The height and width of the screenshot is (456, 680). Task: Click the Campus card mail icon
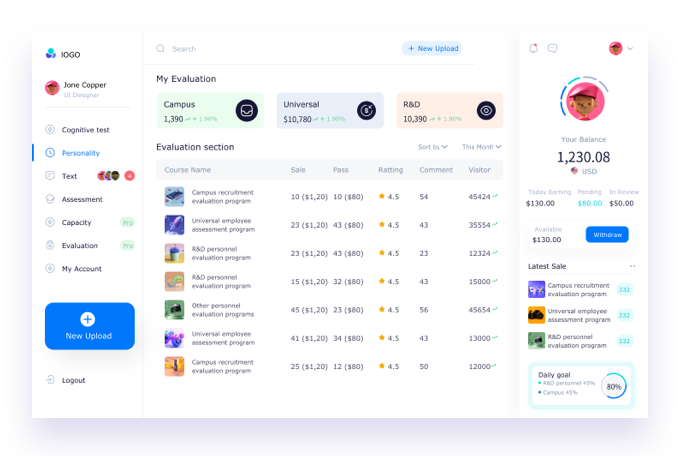click(246, 111)
